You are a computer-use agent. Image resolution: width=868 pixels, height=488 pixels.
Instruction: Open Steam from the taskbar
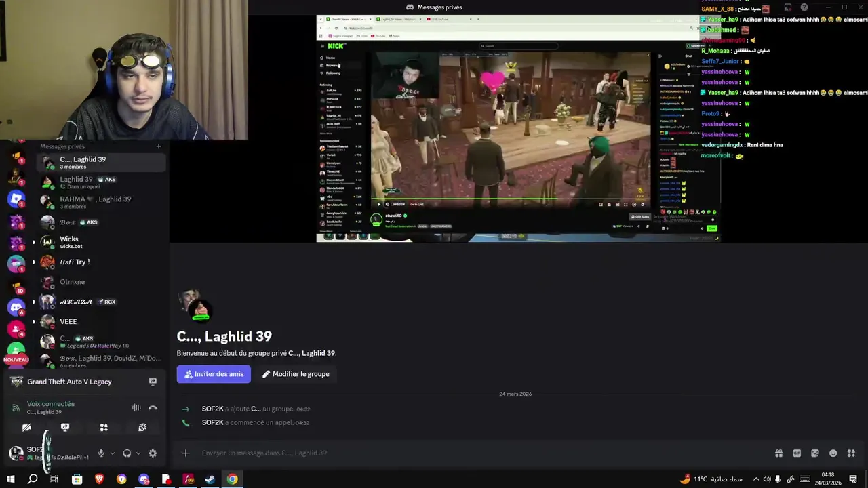(210, 479)
